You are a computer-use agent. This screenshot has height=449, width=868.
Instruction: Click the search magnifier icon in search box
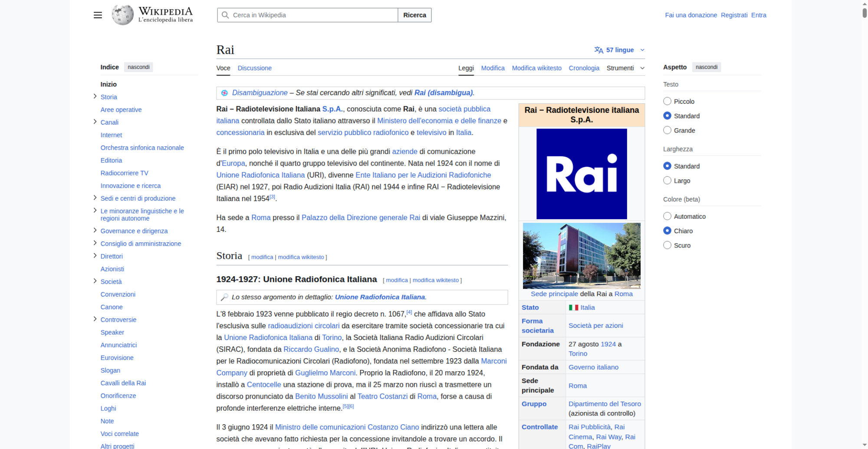tap(225, 15)
